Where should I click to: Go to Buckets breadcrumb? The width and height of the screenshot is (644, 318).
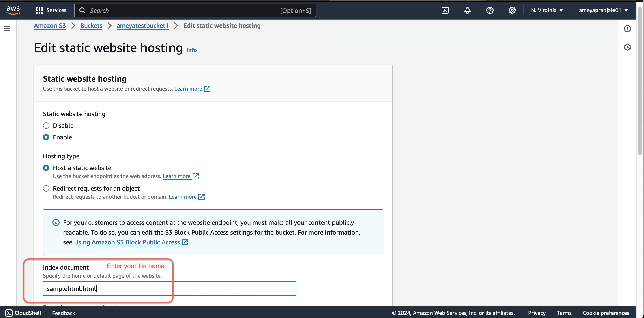click(x=91, y=26)
